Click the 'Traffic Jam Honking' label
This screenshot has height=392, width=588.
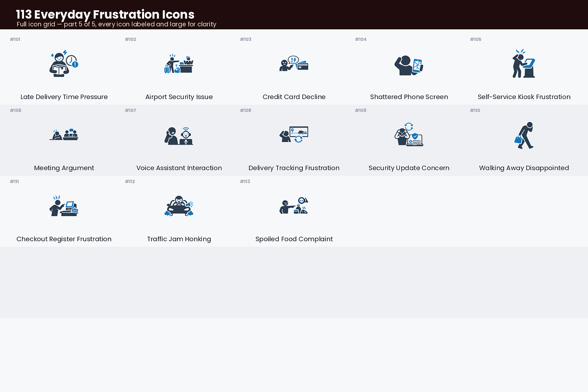[x=179, y=239]
